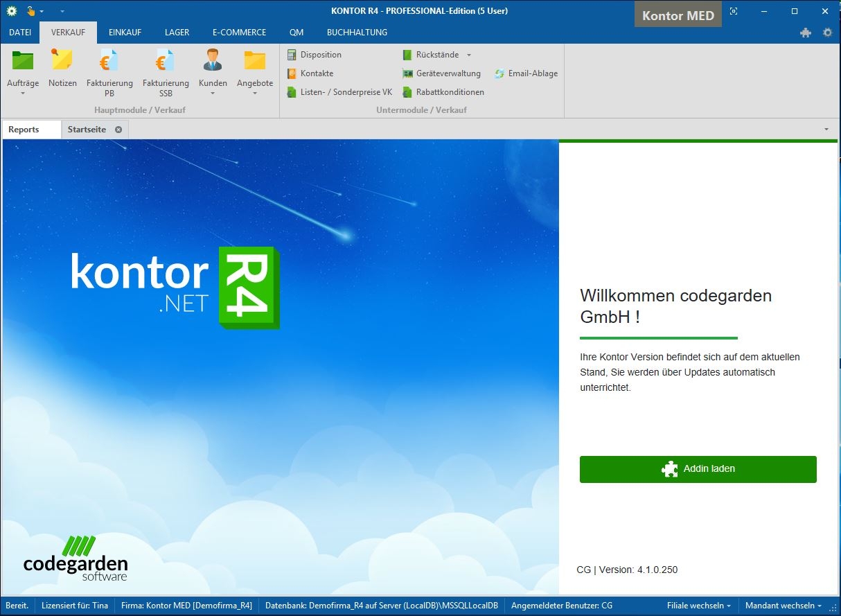
Task: Open the Kontakte submodule
Action: 310,73
